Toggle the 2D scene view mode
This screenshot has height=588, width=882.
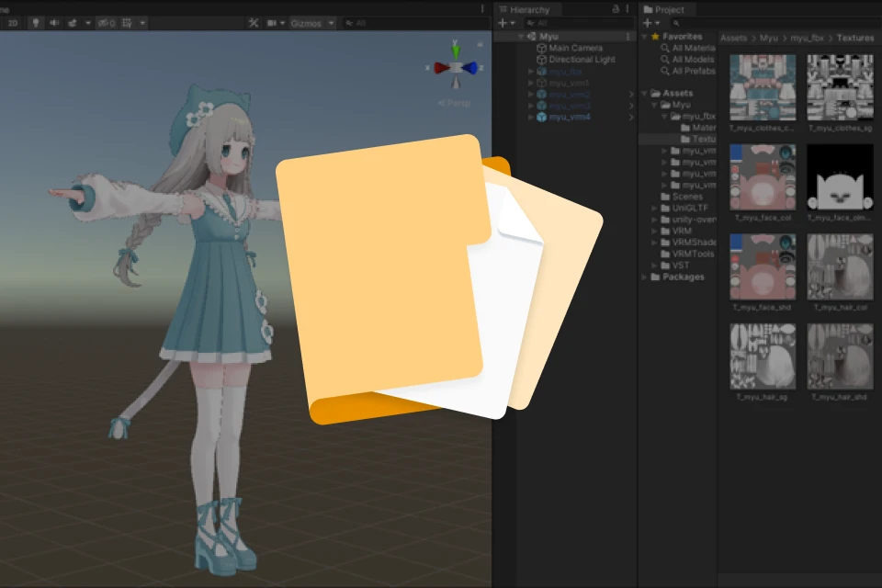click(12, 23)
